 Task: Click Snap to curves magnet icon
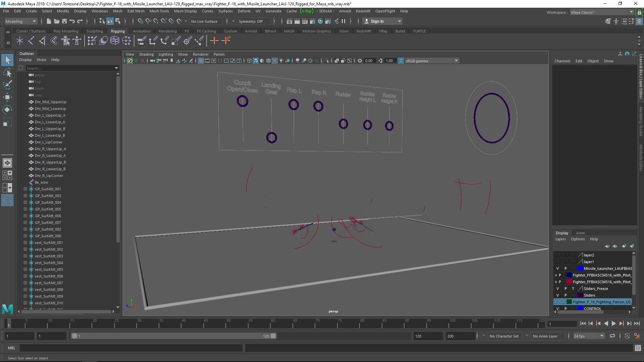tap(148, 21)
